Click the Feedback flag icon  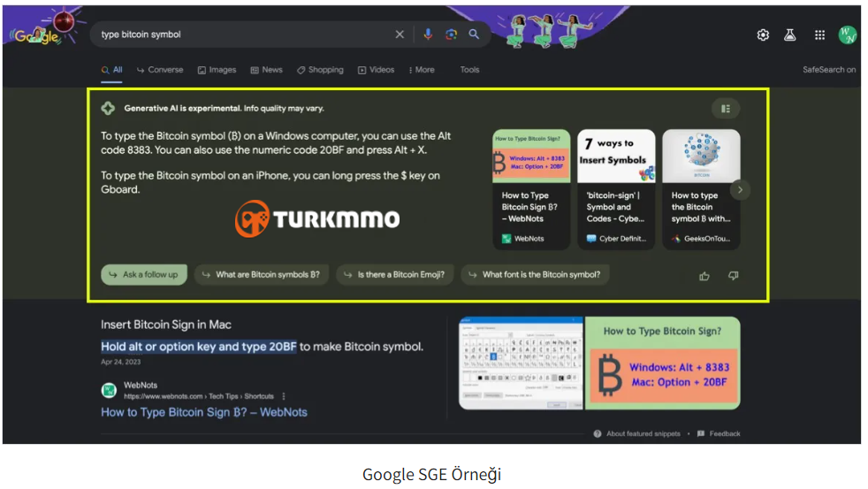[x=701, y=433]
